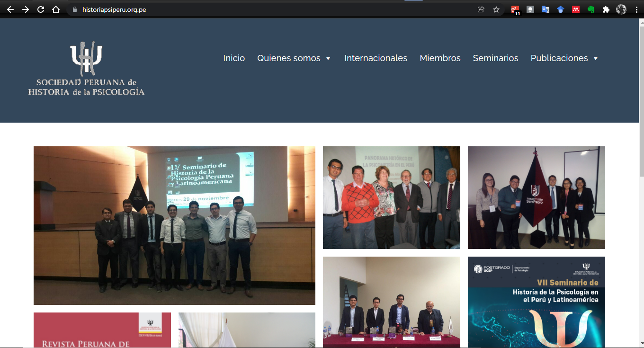Open the Extensions puzzle piece menu

click(x=606, y=9)
